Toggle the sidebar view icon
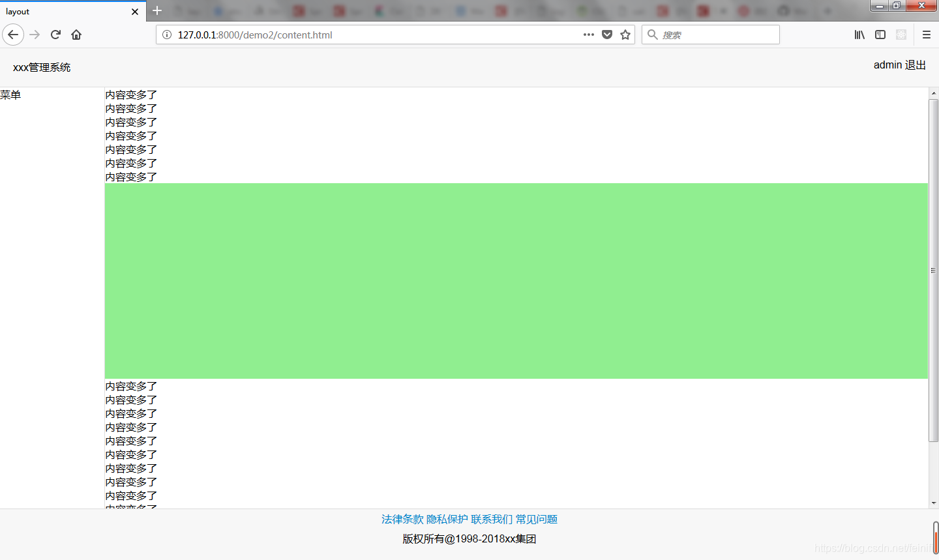The height and width of the screenshot is (560, 939). 880,35
